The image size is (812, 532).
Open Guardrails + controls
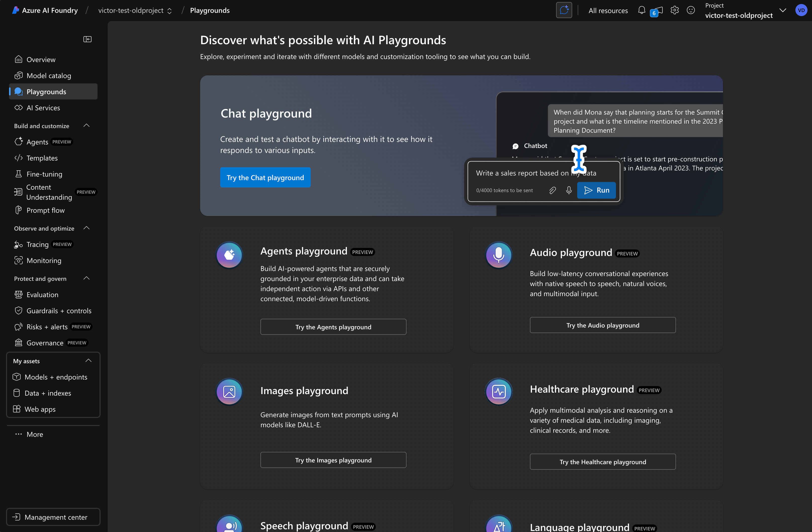point(53,310)
